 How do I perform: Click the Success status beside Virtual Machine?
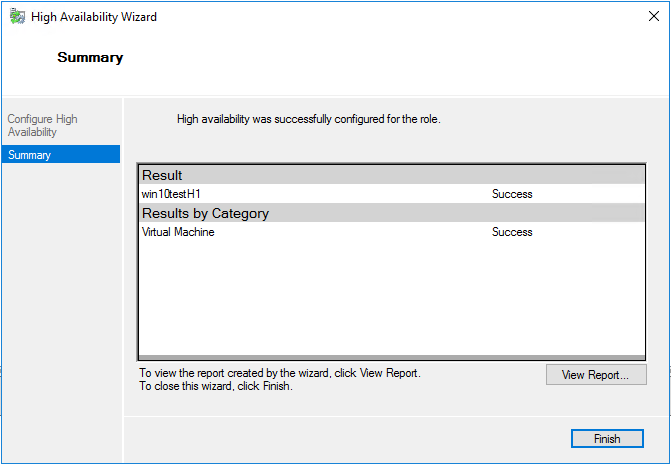point(512,232)
